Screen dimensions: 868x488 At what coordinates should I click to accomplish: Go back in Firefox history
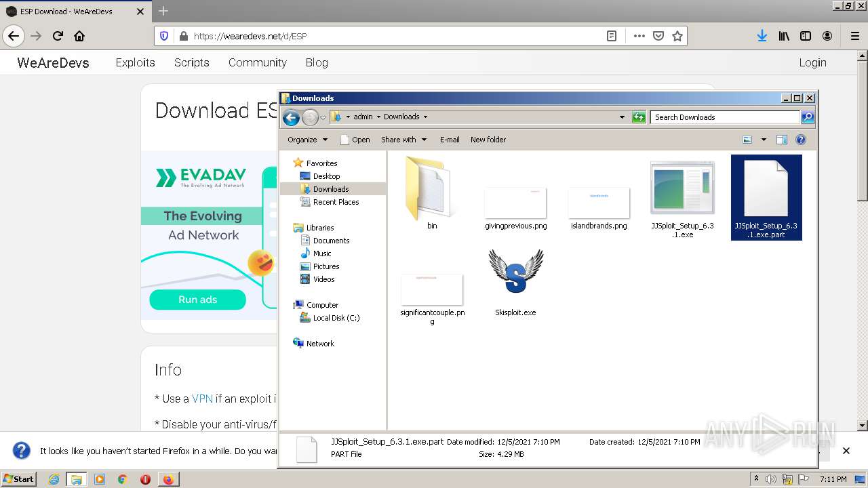pyautogui.click(x=14, y=36)
